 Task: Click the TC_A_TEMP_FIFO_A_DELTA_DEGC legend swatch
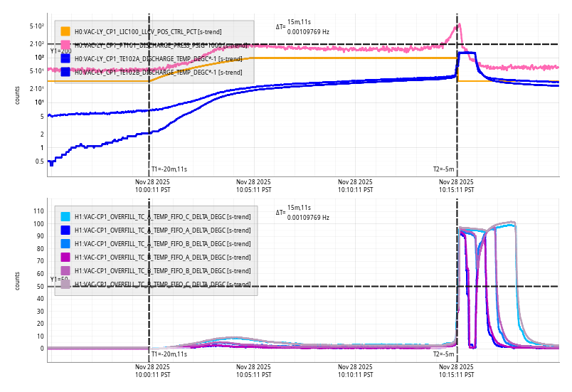(x=65, y=231)
